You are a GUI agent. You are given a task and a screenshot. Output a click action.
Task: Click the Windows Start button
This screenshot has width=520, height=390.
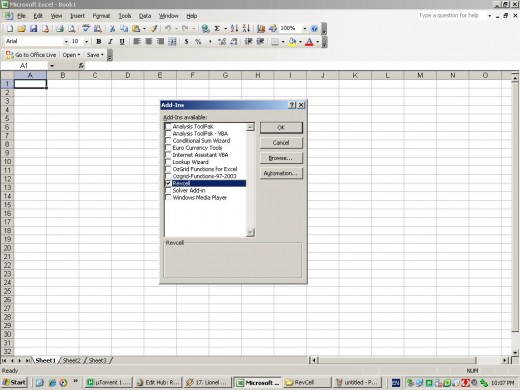14,383
